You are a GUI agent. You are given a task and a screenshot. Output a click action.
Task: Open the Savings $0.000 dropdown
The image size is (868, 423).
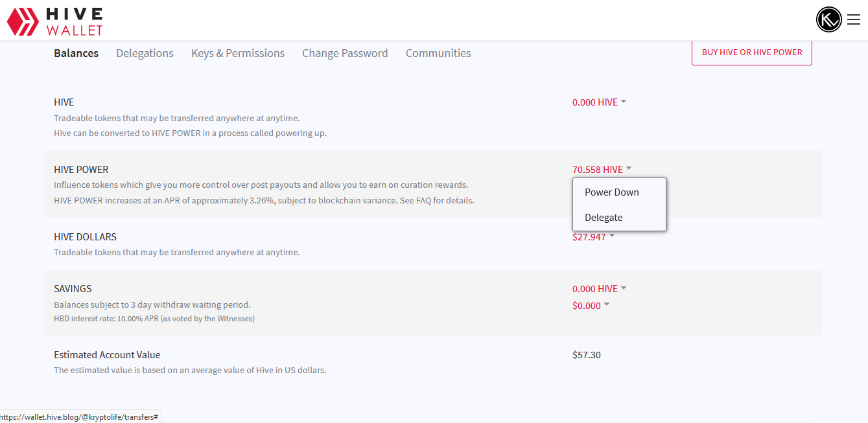(590, 306)
